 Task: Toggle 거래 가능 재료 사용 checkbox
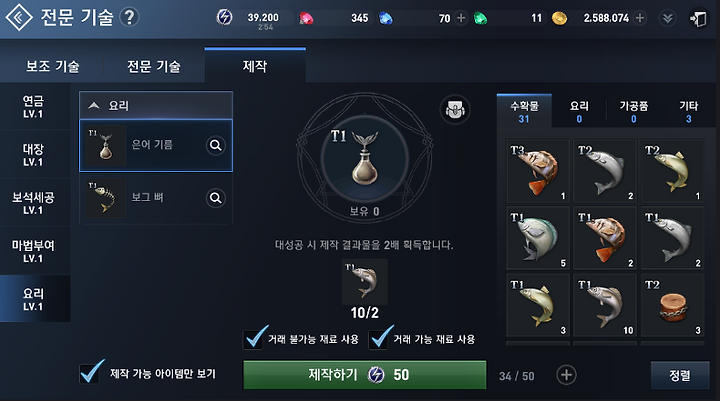(x=379, y=339)
